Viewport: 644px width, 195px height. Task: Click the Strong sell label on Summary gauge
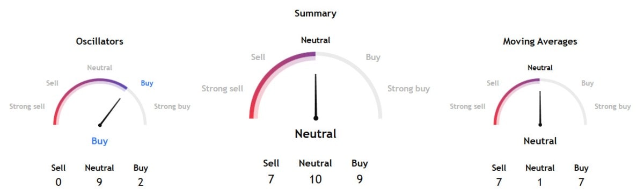coord(223,89)
